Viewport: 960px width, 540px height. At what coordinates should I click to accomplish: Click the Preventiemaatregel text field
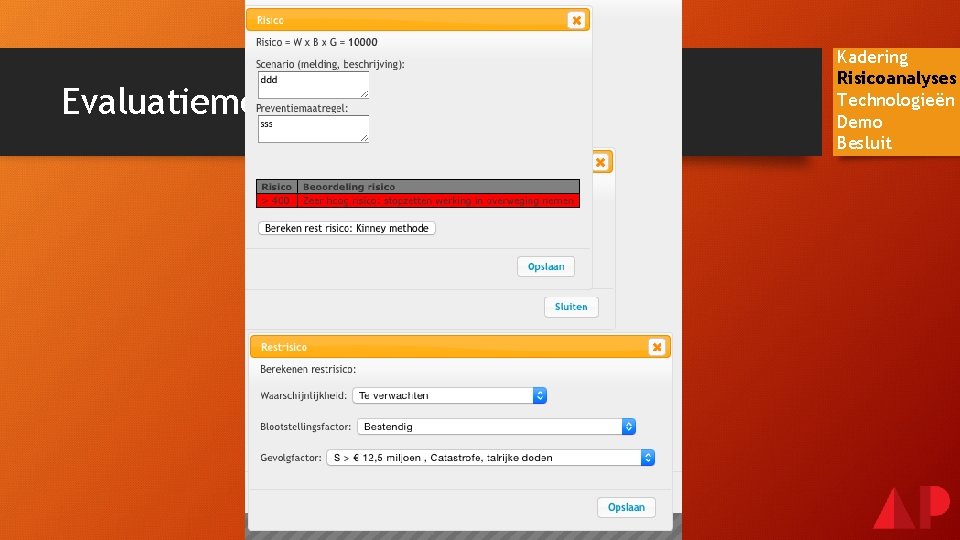coord(313,129)
